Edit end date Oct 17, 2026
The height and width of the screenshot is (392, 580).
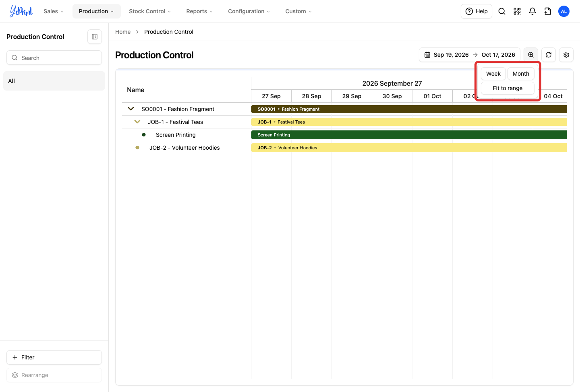[x=498, y=55]
